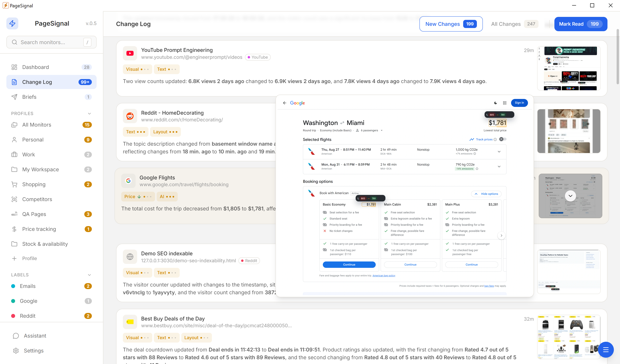Switch to New Changes tab
Viewport: 620px width, 364px height.
(451, 24)
